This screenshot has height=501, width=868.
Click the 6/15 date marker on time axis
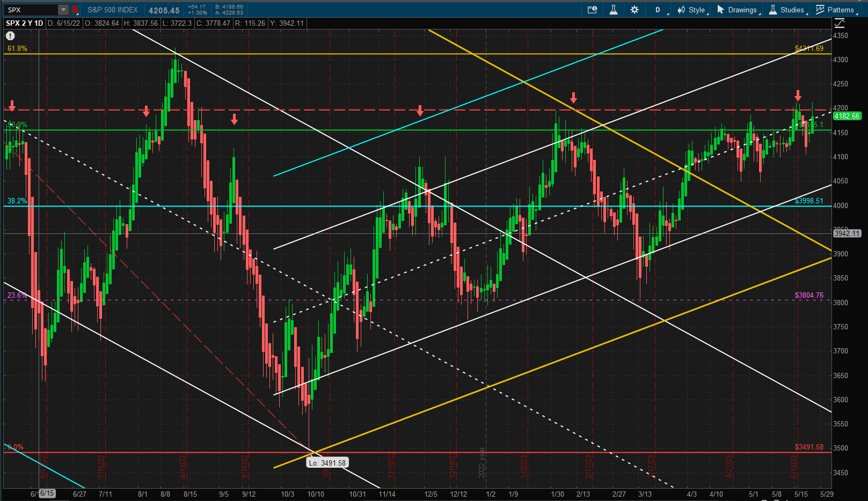tap(47, 493)
